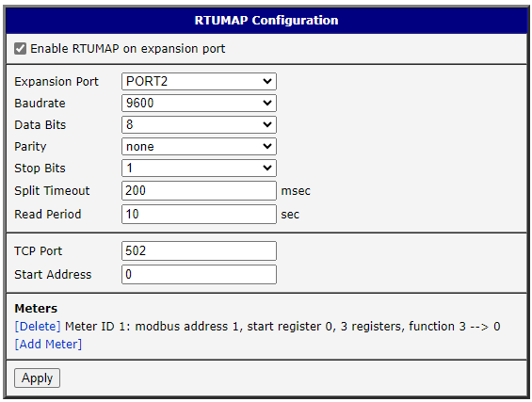The width and height of the screenshot is (532, 402).
Task: Click the Split Timeout input field
Action: coord(199,191)
